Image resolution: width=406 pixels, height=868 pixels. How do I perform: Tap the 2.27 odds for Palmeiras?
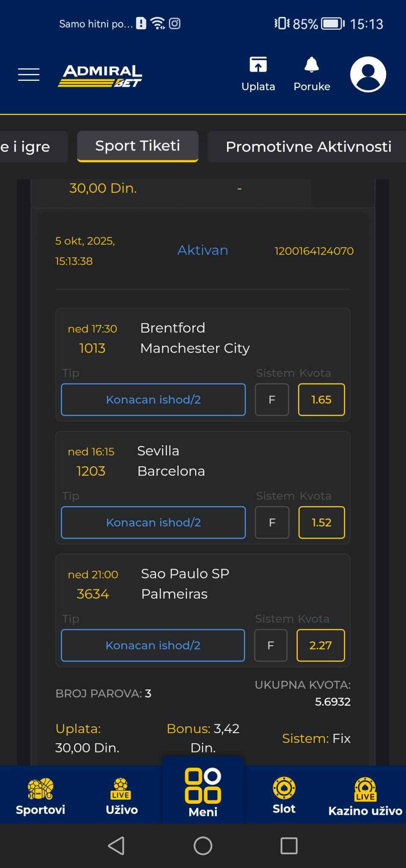click(x=321, y=645)
